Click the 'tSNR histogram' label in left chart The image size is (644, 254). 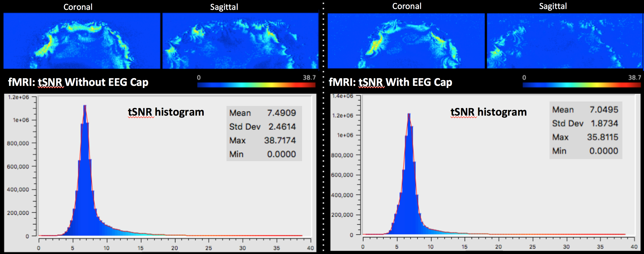click(166, 112)
